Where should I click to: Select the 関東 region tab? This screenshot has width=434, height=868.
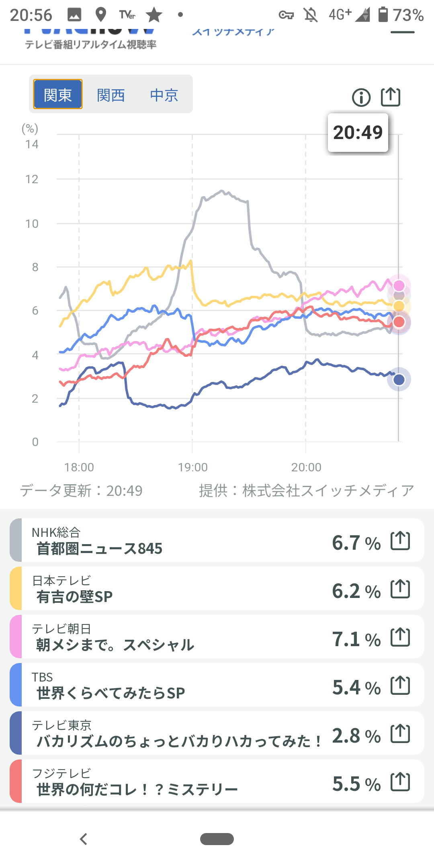(58, 94)
